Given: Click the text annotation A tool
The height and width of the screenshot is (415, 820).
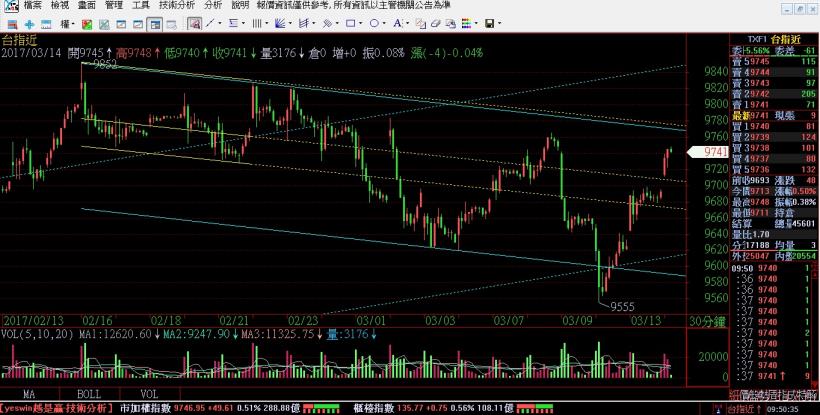Looking at the screenshot, I should pyautogui.click(x=397, y=23).
